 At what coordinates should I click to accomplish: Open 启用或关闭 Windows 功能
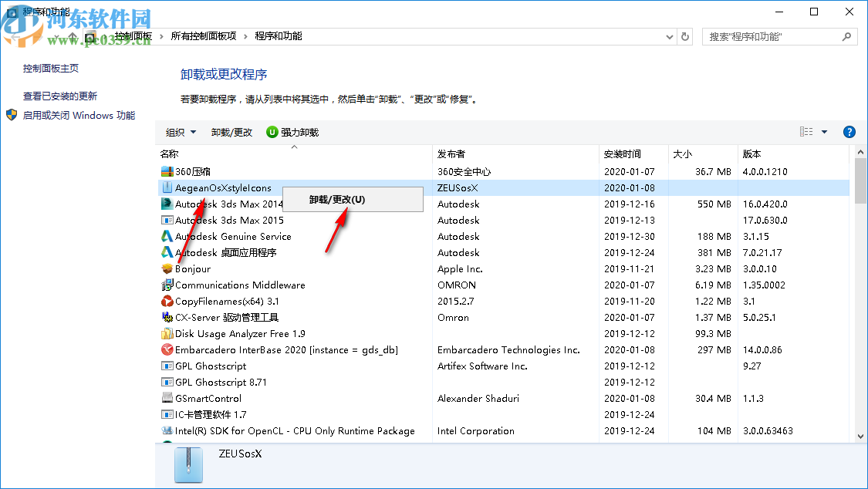tap(78, 114)
